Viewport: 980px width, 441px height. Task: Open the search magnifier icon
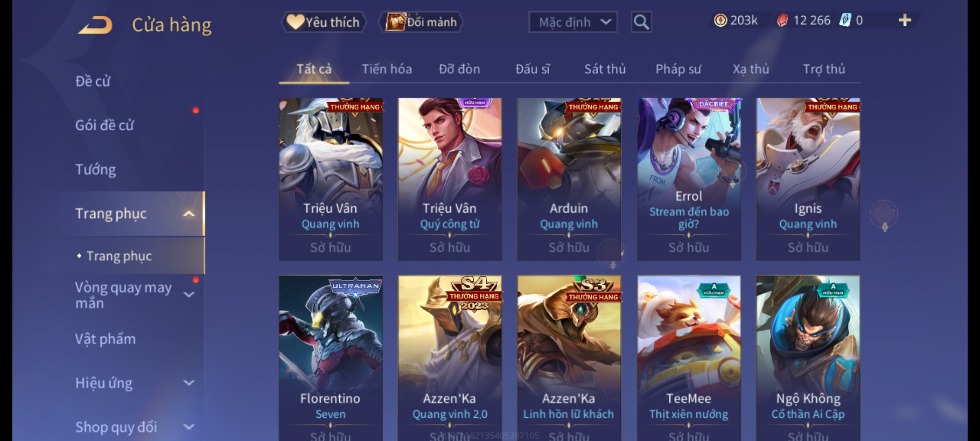[641, 22]
